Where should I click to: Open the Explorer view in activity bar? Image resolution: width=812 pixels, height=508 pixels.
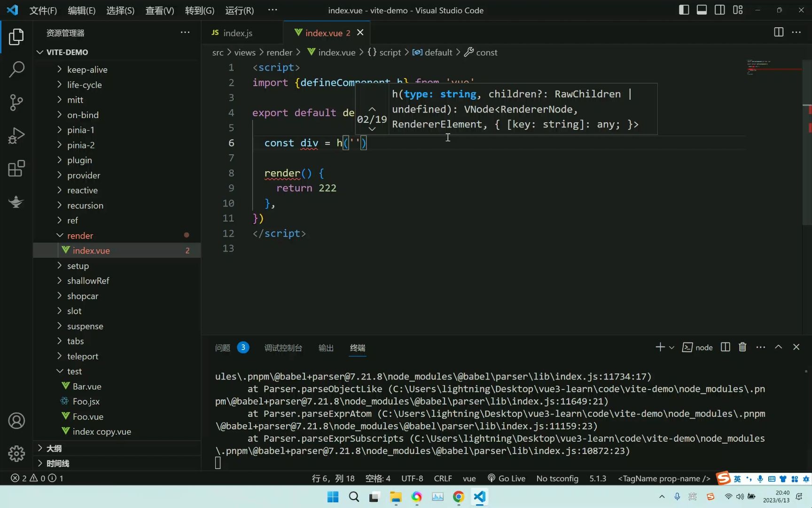(16, 36)
